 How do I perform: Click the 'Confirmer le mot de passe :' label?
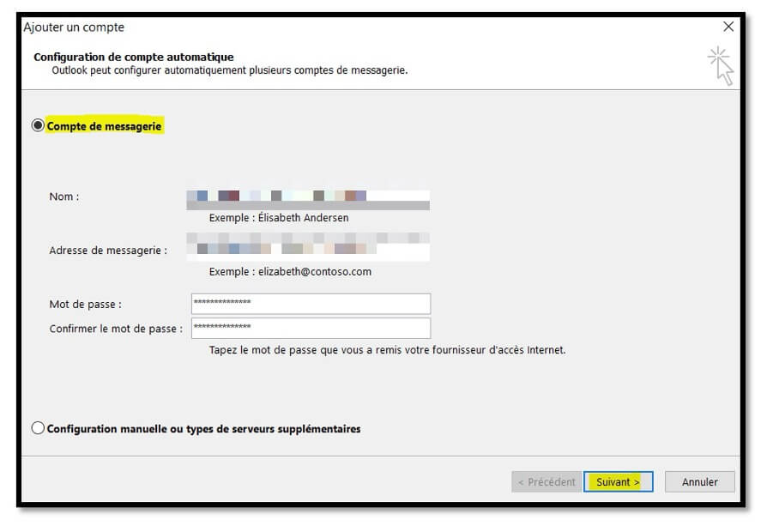[x=116, y=328]
